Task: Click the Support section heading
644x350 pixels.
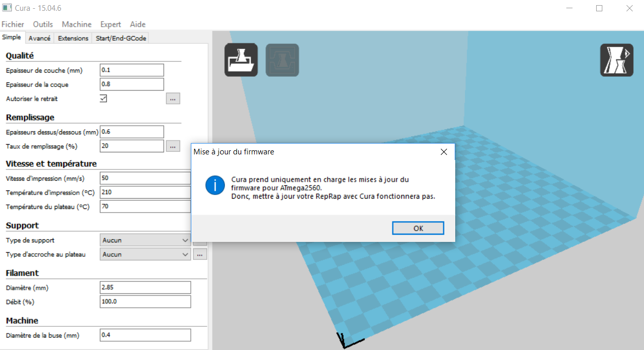Action: [x=22, y=225]
